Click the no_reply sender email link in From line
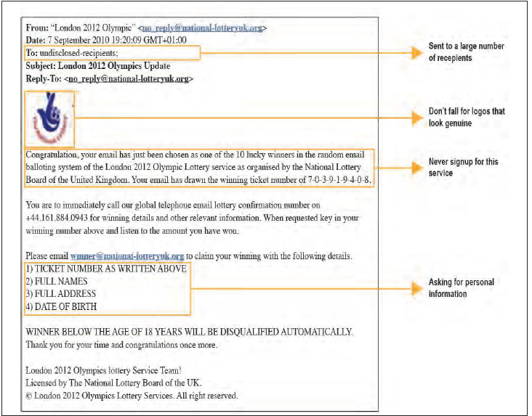532x416 pixels. tap(203, 28)
